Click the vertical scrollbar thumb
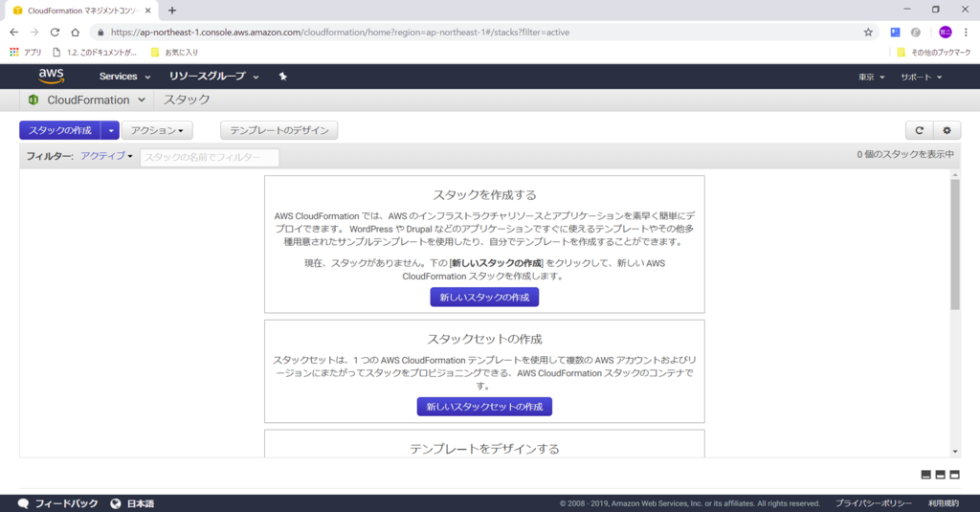Image resolution: width=980 pixels, height=512 pixels. click(x=955, y=244)
